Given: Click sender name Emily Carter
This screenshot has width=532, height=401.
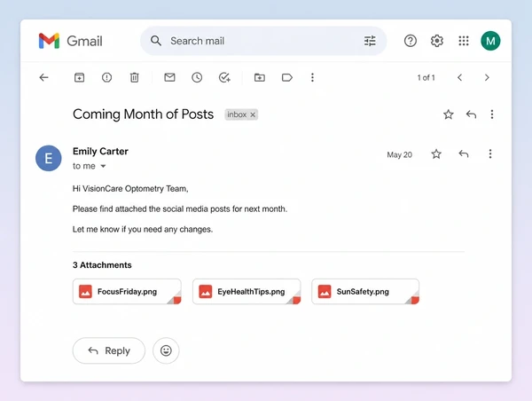Looking at the screenshot, I should point(100,151).
